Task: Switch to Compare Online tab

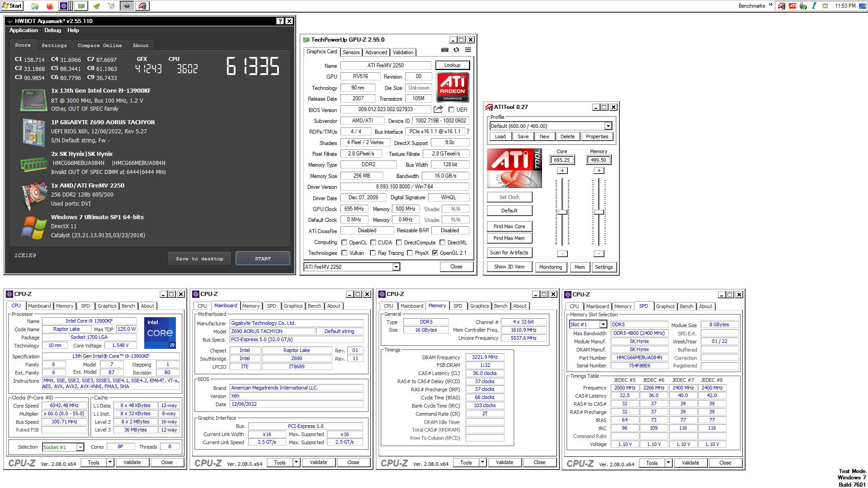Action: [x=99, y=45]
